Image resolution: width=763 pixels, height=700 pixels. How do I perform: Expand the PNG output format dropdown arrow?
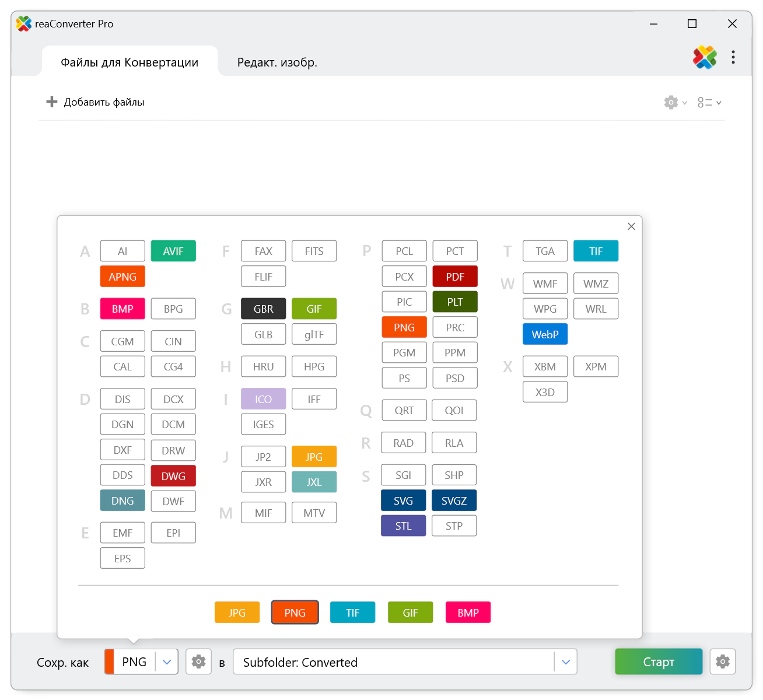(x=167, y=662)
